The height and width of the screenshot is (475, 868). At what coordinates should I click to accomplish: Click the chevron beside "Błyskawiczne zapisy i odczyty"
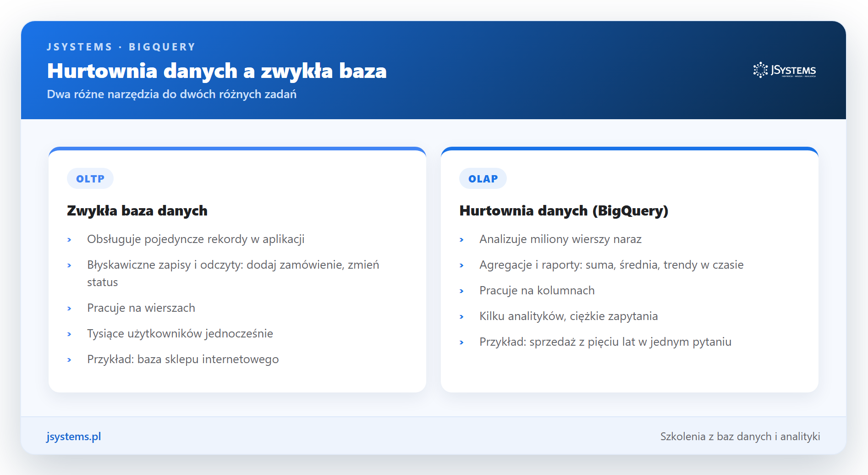[x=69, y=265]
